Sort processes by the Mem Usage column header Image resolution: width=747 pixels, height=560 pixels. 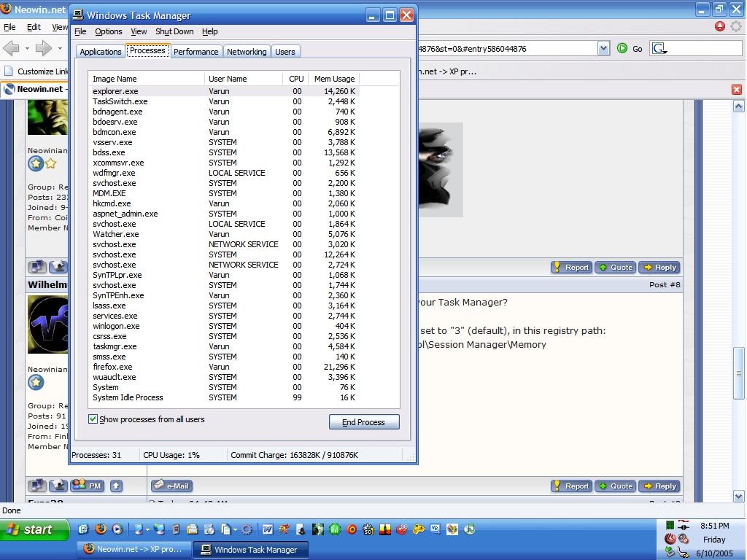[334, 78]
